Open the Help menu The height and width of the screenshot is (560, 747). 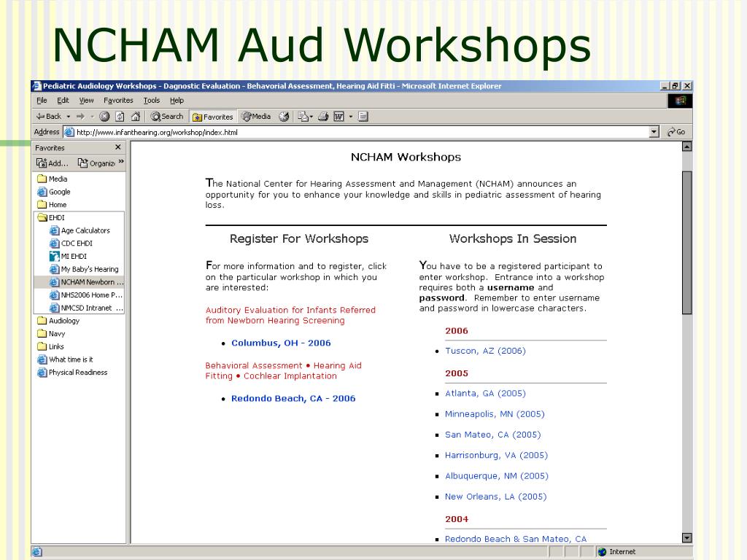coord(177,100)
